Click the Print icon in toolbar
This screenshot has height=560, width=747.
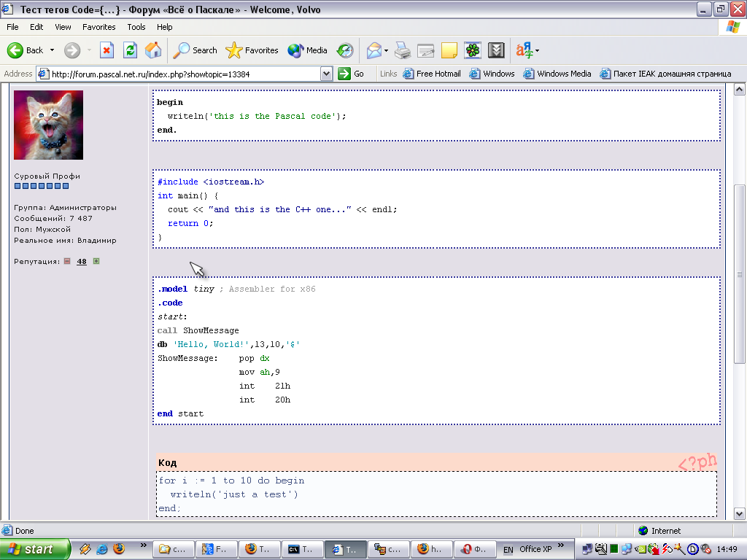click(x=403, y=50)
